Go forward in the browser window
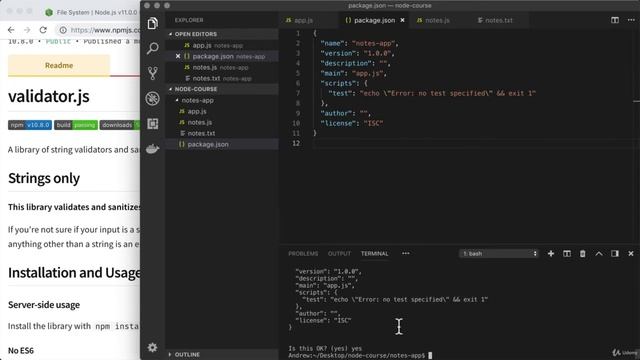Image resolution: width=640 pixels, height=360 pixels. (27, 30)
